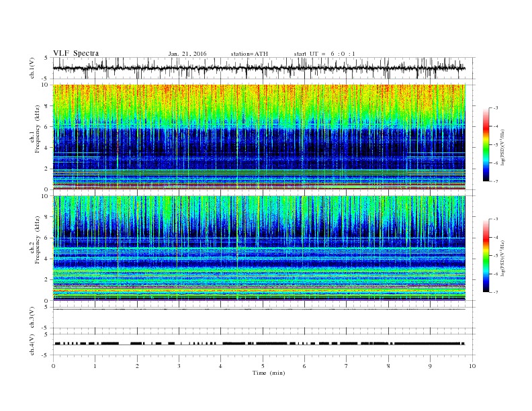This screenshot has height=411, width=532.
Task: Click the "2" tick on the time axis
Action: [x=137, y=366]
